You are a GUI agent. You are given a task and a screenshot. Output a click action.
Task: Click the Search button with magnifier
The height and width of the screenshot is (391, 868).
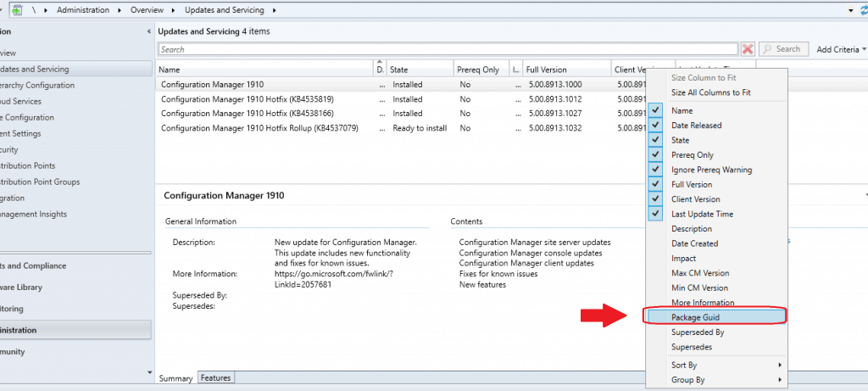783,49
